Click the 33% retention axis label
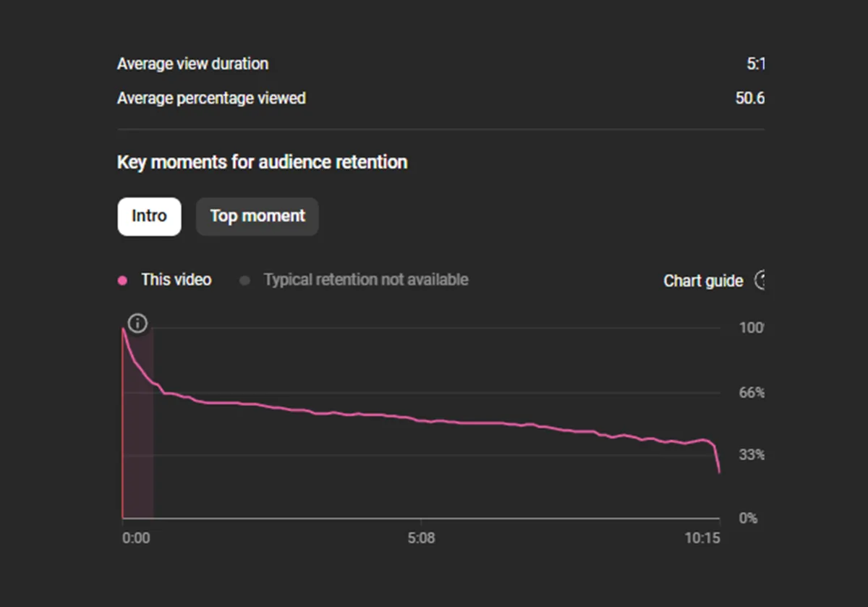868x607 pixels. [x=752, y=455]
